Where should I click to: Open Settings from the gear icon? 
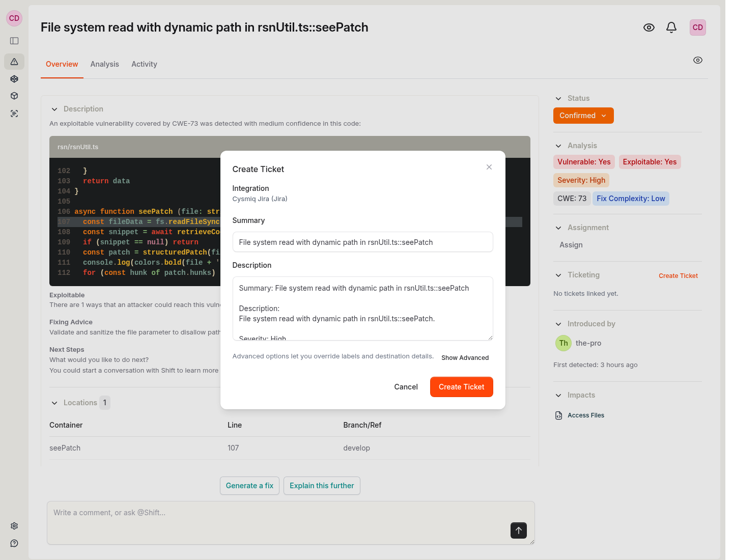coord(14,525)
